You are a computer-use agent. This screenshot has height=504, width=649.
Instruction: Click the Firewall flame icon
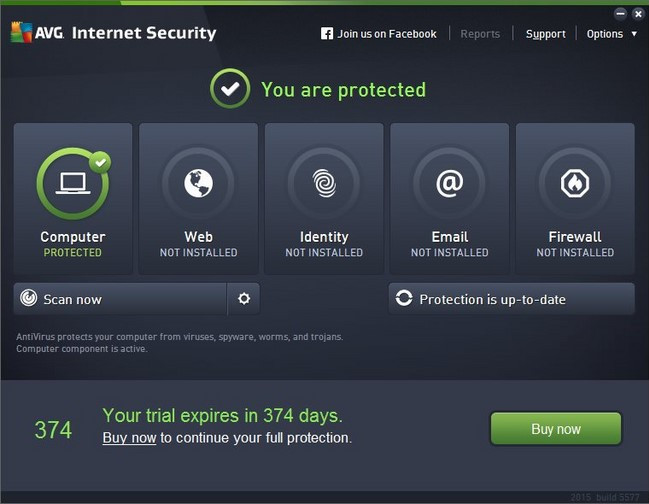(575, 183)
